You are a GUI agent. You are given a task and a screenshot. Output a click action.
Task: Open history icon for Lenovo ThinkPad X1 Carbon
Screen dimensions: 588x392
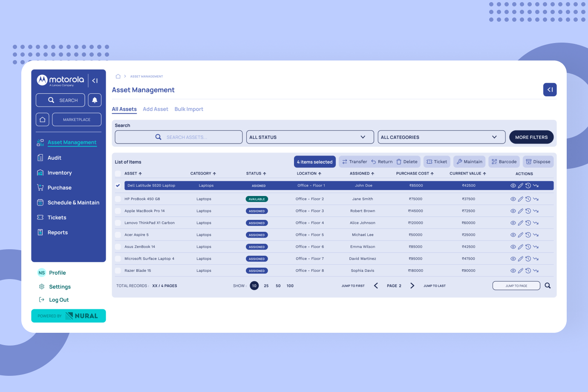pos(528,223)
